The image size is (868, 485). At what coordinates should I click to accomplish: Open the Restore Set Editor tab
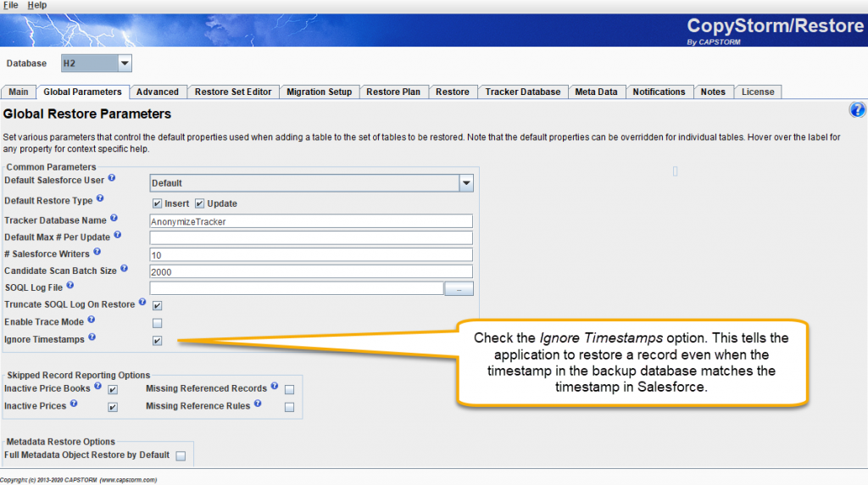(x=233, y=92)
